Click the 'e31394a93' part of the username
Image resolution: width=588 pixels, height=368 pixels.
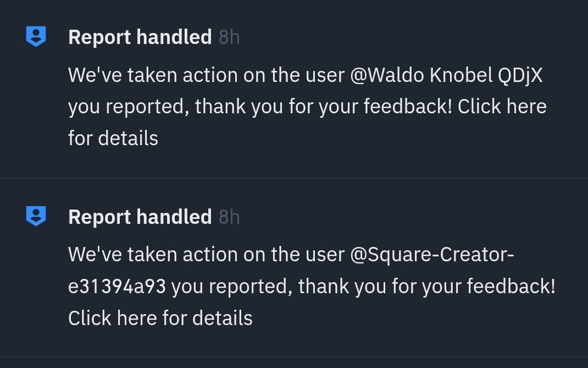(x=117, y=287)
